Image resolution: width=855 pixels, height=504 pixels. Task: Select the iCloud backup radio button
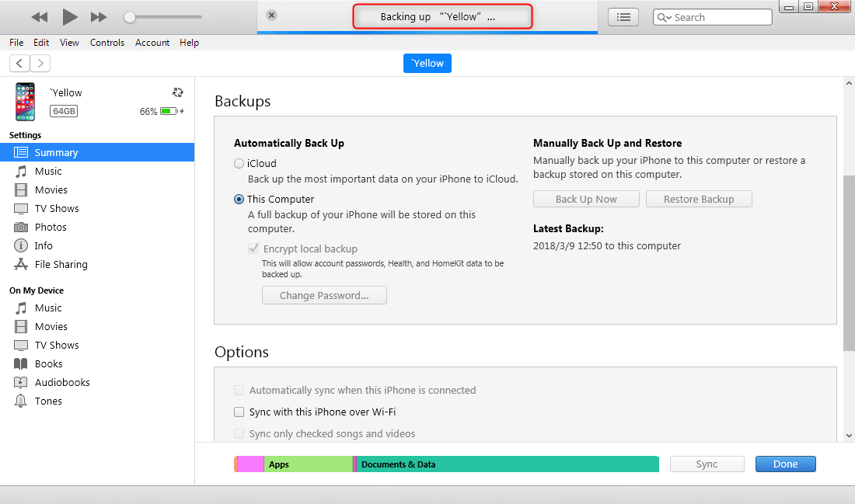click(x=239, y=163)
